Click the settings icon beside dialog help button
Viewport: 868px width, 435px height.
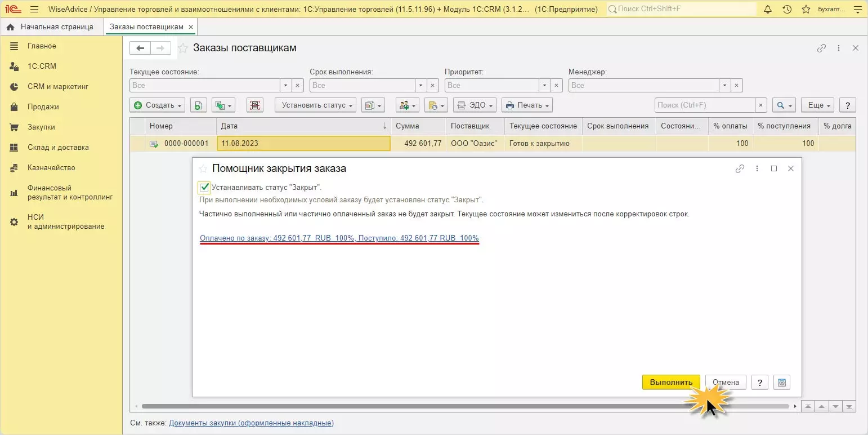click(782, 382)
